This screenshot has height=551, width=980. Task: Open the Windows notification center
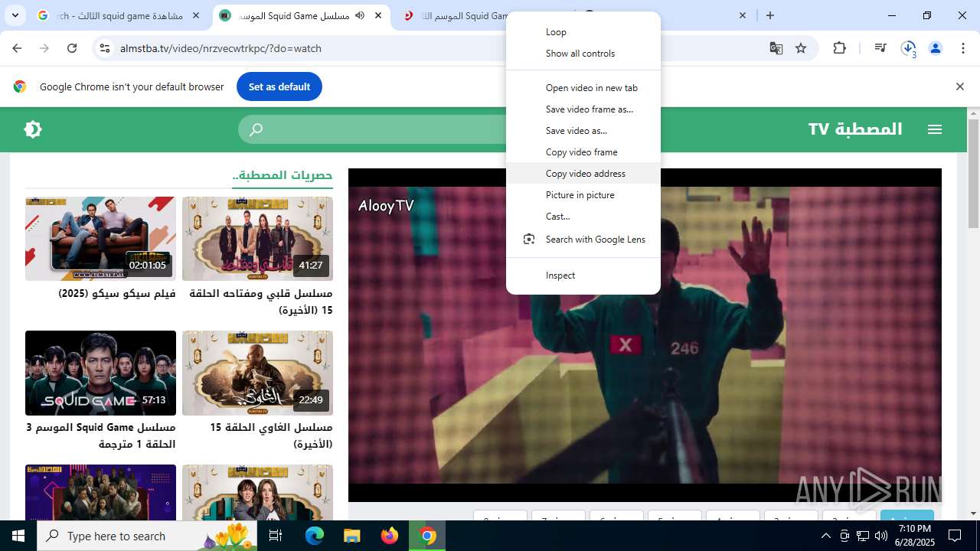click(x=955, y=536)
